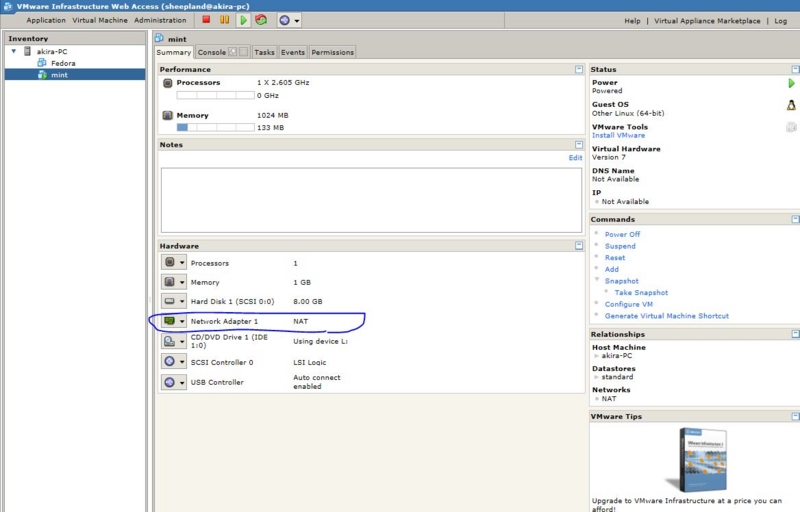Click the Reset toolbar button
The image size is (800, 512).
[x=261, y=20]
